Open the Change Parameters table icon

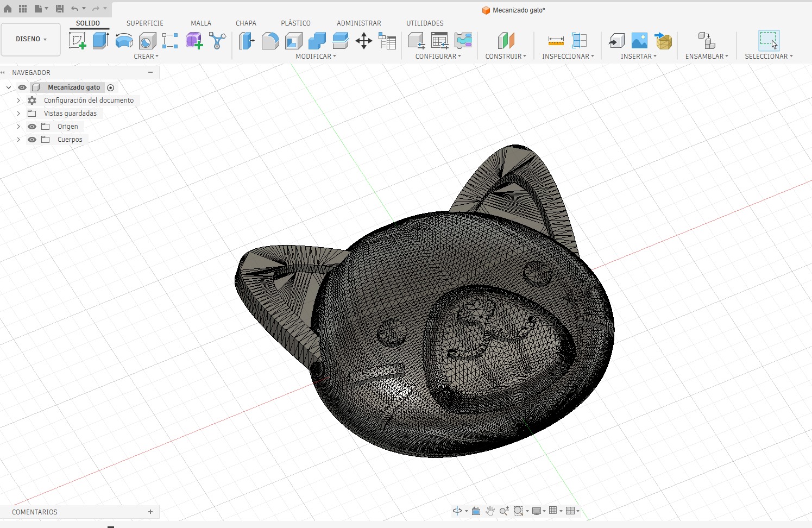(x=387, y=41)
